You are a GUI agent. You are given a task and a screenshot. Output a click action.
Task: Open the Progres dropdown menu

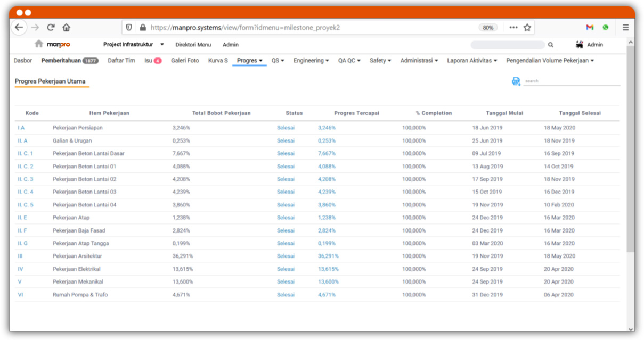249,61
